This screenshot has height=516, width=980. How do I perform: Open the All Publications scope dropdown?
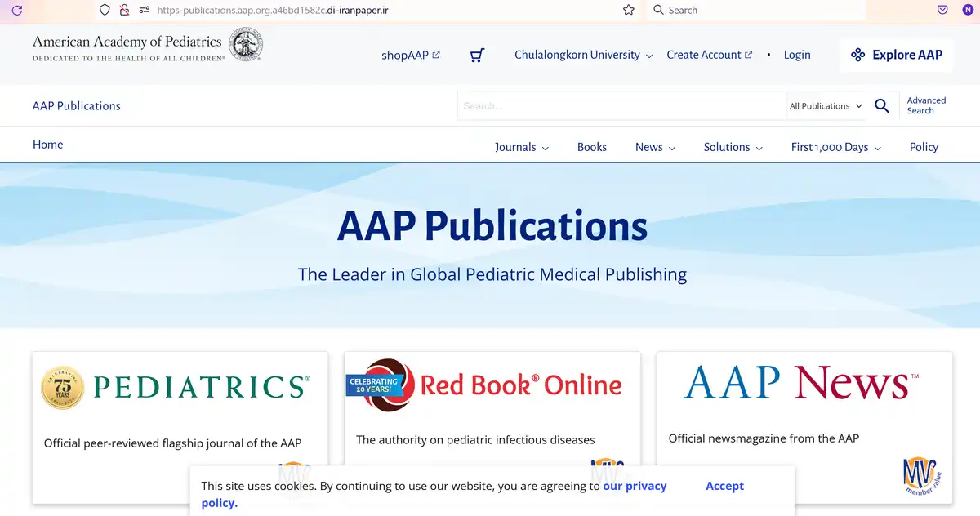tap(826, 106)
